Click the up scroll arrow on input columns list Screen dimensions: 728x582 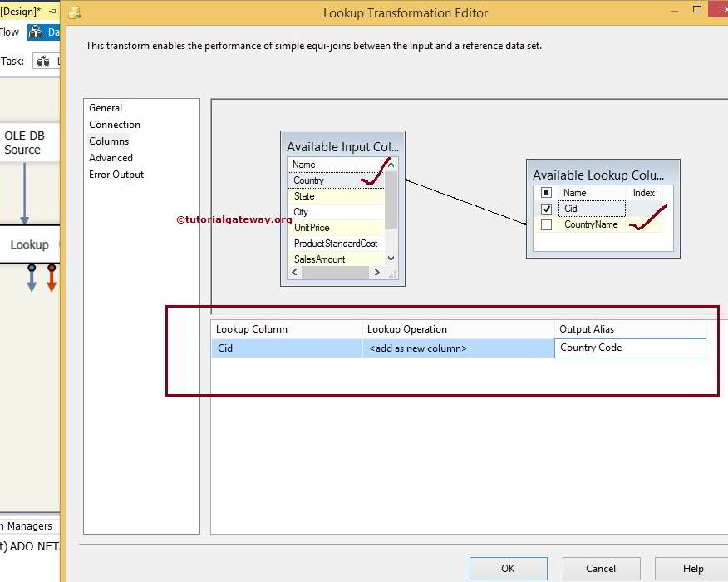click(391, 163)
